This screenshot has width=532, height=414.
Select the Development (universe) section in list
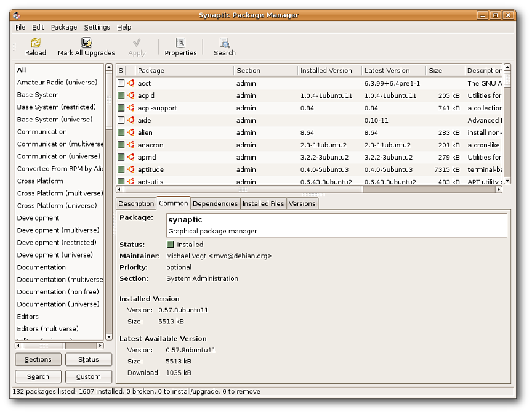[55, 255]
